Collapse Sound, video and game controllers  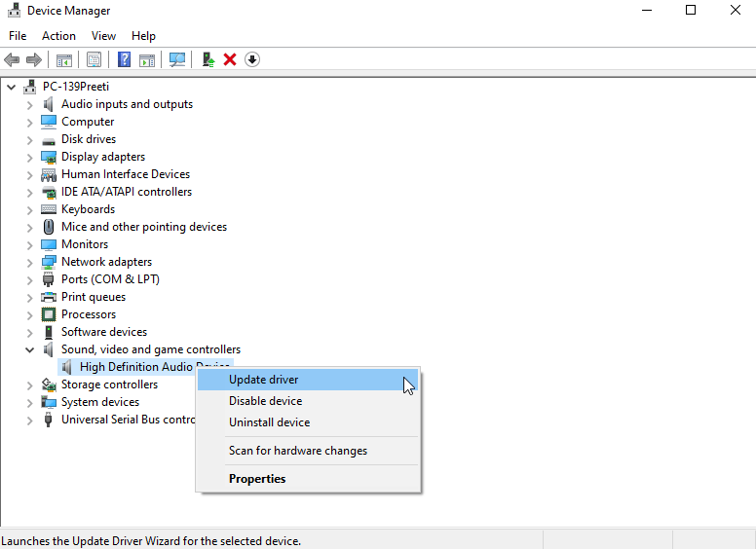[x=30, y=349]
